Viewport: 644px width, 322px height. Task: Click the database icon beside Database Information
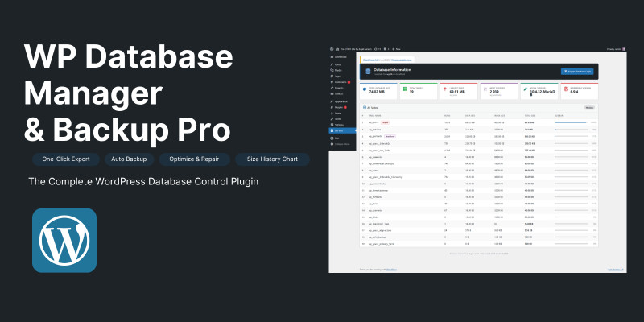pyautogui.click(x=368, y=72)
